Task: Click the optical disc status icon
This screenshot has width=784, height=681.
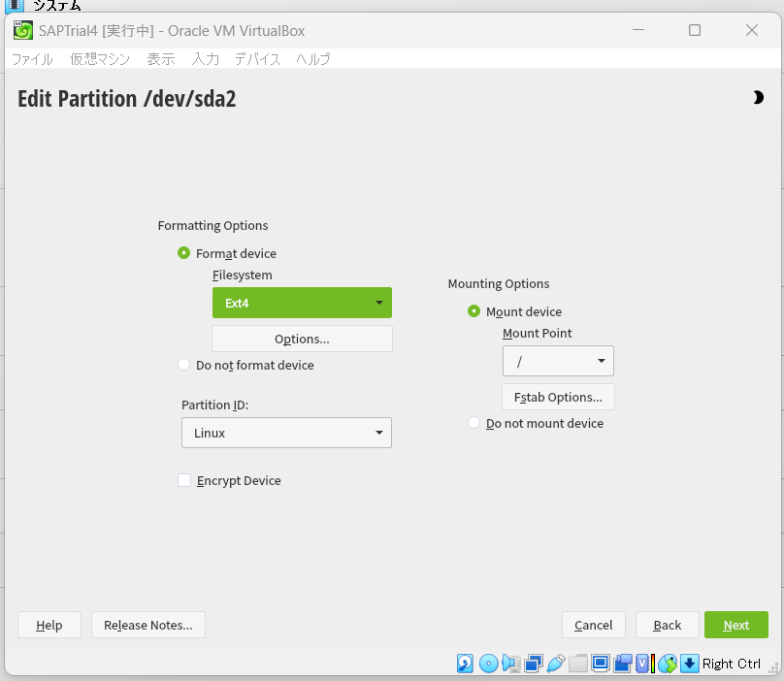Action: 488,664
